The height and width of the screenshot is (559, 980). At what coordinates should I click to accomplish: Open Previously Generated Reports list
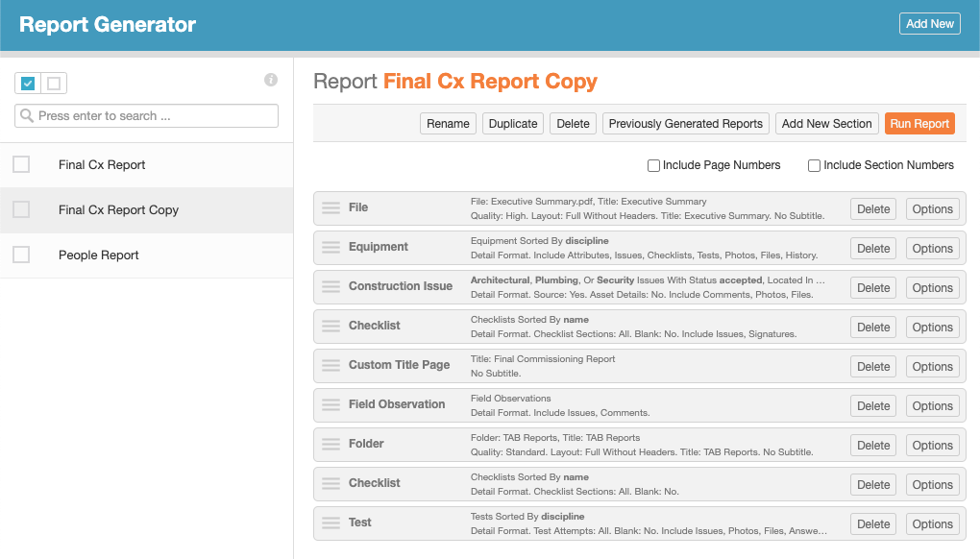pos(686,124)
